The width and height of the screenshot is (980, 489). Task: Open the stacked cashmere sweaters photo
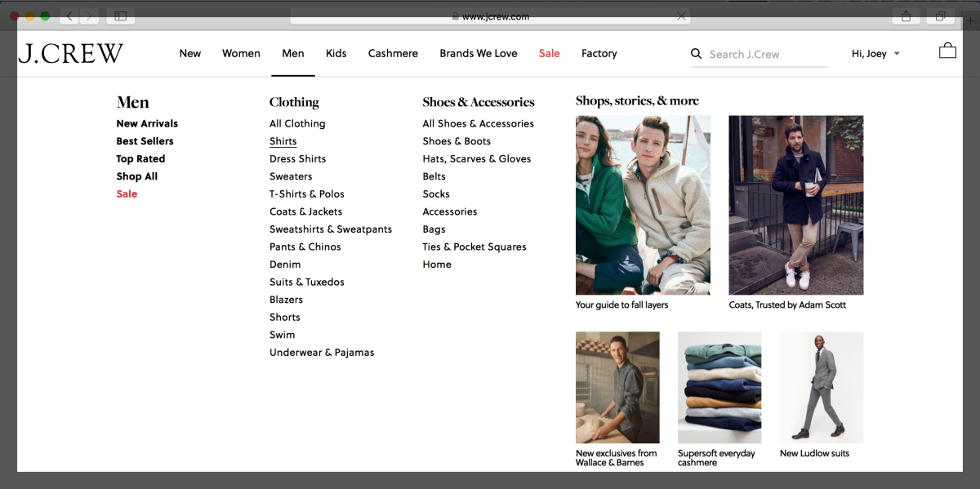719,388
